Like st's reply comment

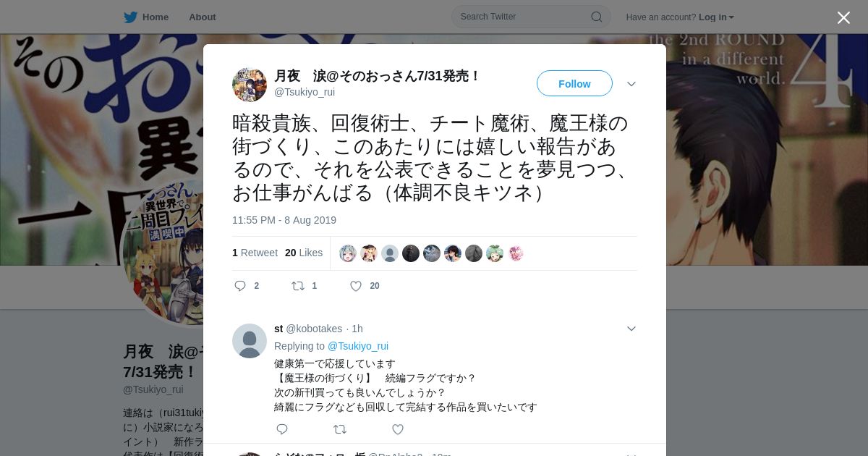click(398, 429)
